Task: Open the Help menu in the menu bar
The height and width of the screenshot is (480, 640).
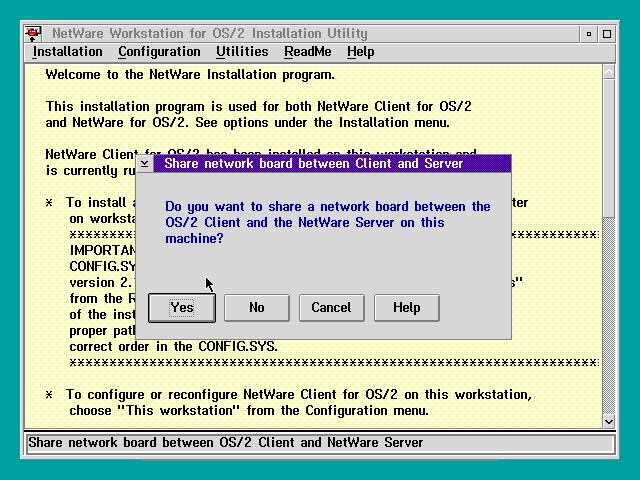Action: click(360, 52)
